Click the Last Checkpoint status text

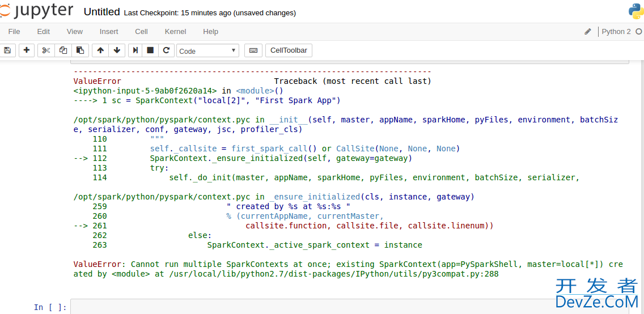coord(210,12)
